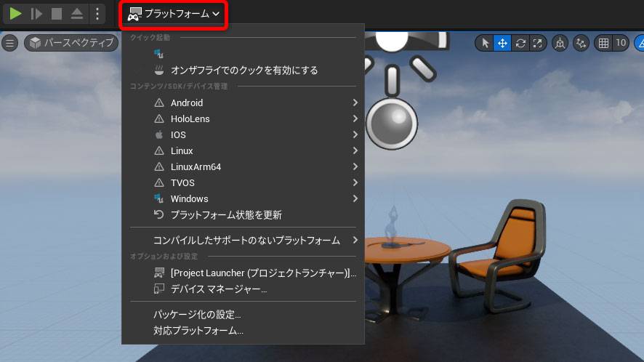The width and height of the screenshot is (644, 362).
Task: Toggle grid snapping
Action: tap(603, 43)
